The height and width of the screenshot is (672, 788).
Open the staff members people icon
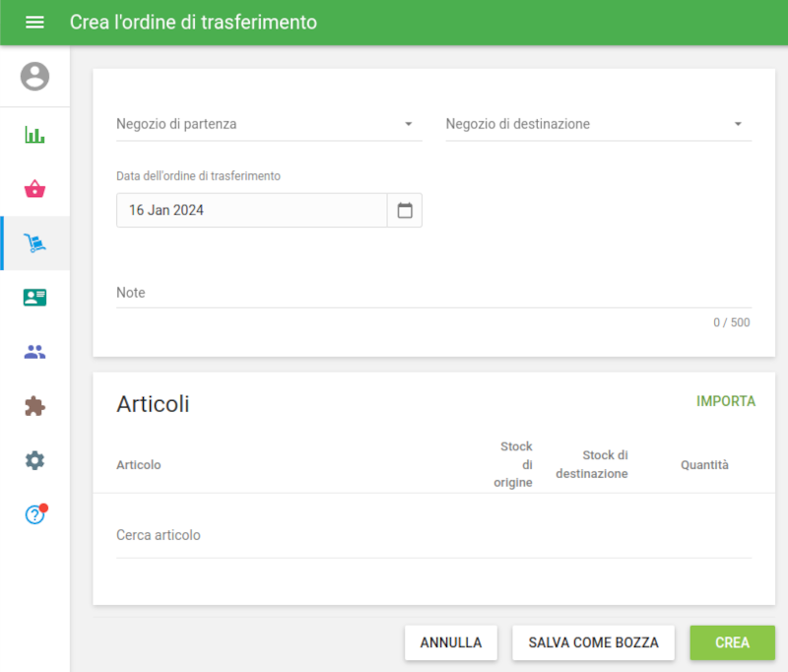34,352
